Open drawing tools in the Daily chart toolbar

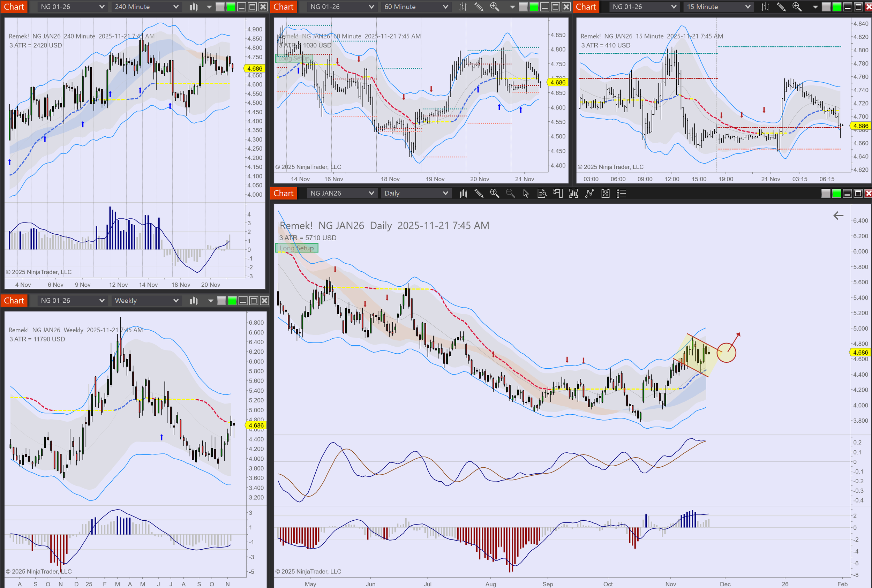click(479, 194)
